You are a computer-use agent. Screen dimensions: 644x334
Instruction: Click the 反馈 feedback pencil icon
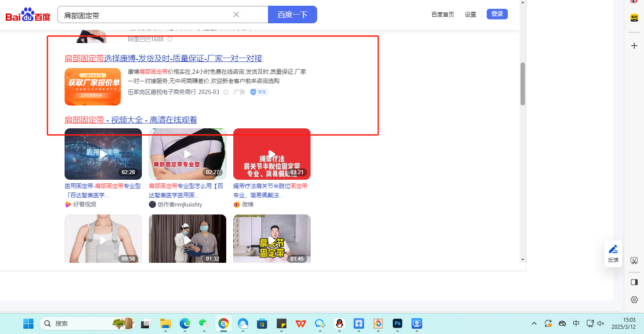[x=613, y=250]
